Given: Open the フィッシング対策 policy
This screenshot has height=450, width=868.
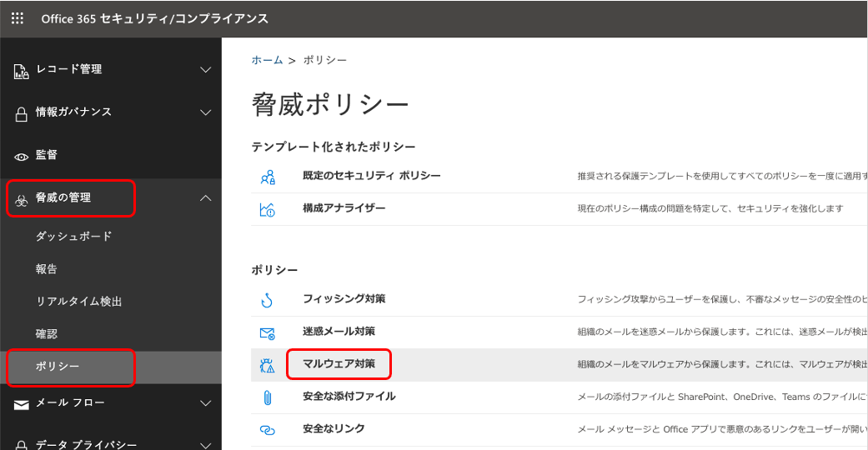Looking at the screenshot, I should (344, 298).
